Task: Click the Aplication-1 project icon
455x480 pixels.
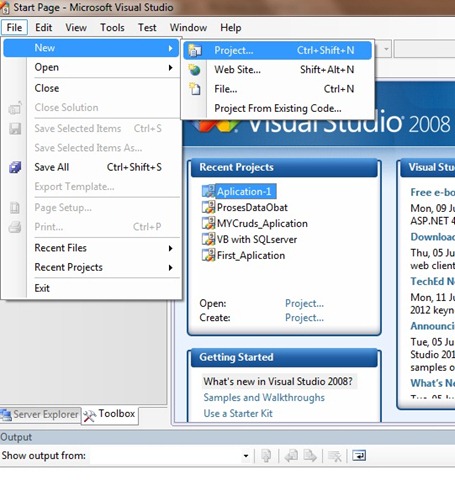Action: point(209,191)
